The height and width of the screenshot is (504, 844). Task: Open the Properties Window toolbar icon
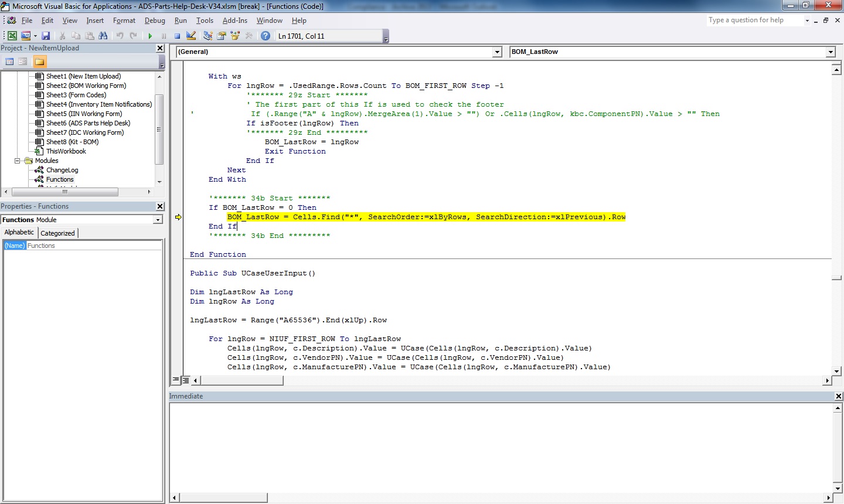point(222,36)
